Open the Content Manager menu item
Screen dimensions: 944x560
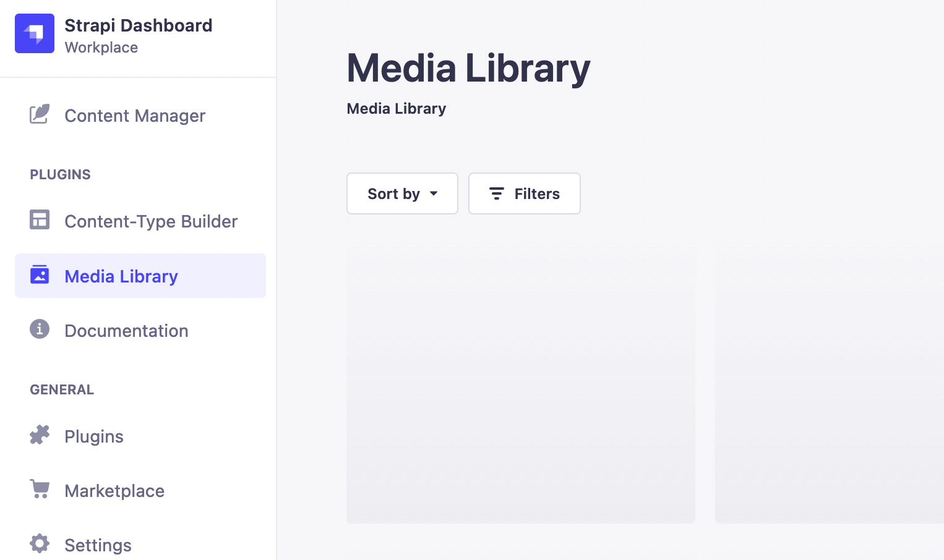[x=140, y=115]
